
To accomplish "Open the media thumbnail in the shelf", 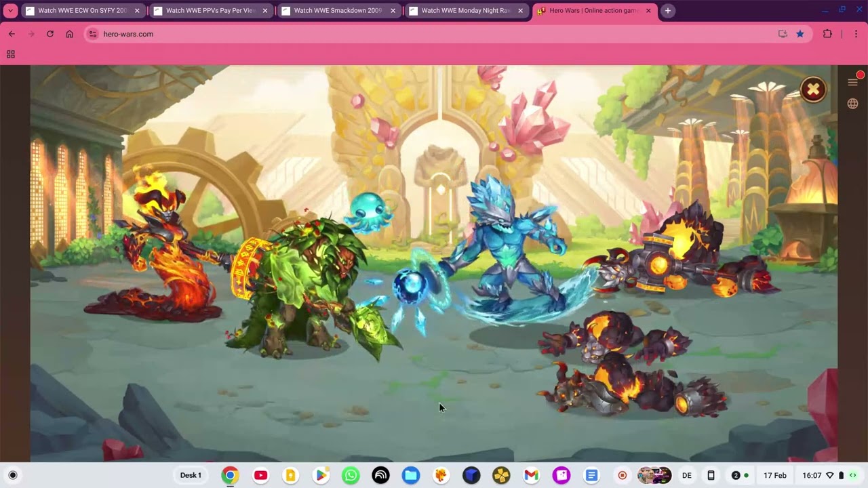I will [654, 475].
